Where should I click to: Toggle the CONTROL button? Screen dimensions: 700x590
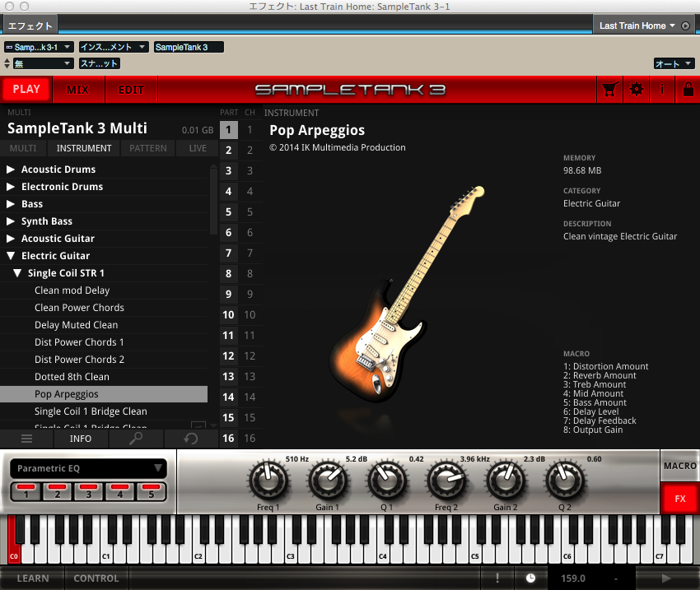click(96, 578)
